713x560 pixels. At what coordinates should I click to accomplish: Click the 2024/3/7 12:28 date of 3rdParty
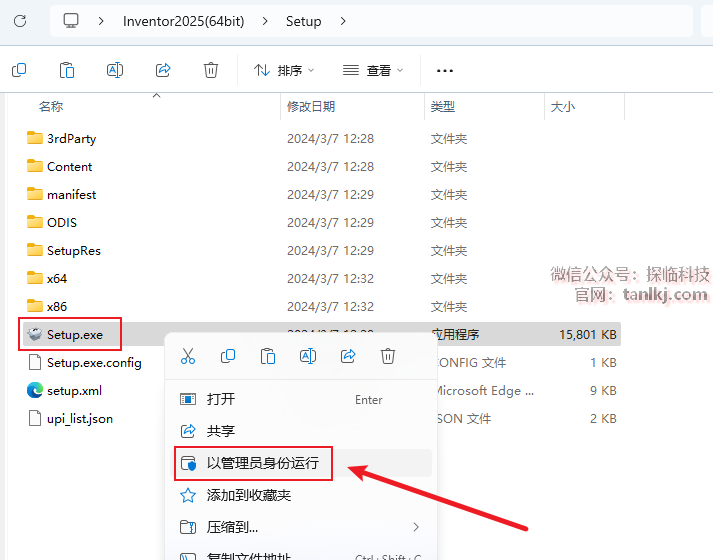330,139
